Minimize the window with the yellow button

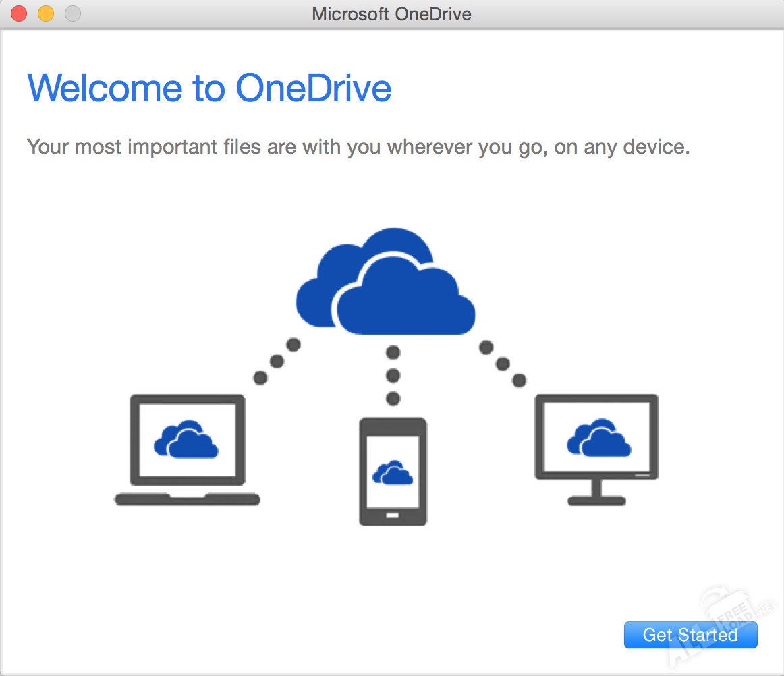coord(45,13)
